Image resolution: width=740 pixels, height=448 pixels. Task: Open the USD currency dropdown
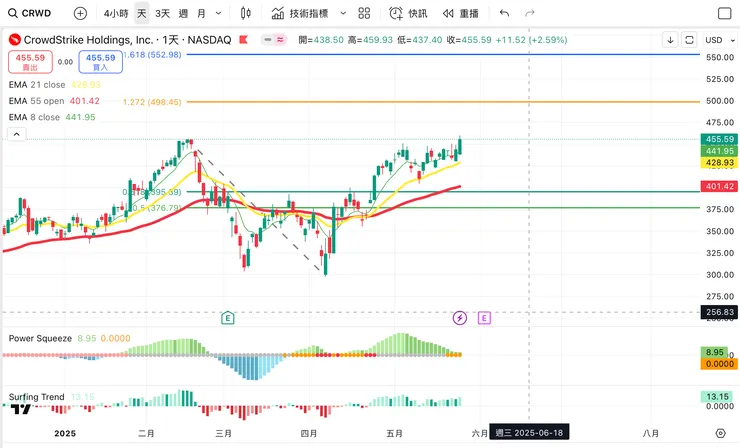click(714, 40)
